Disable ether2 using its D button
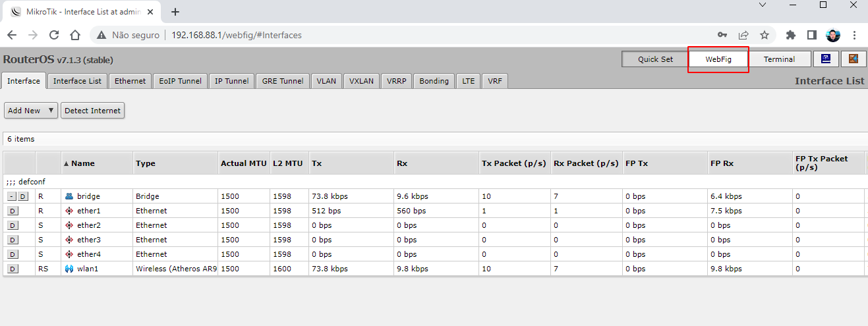The image size is (868, 326). 13,225
